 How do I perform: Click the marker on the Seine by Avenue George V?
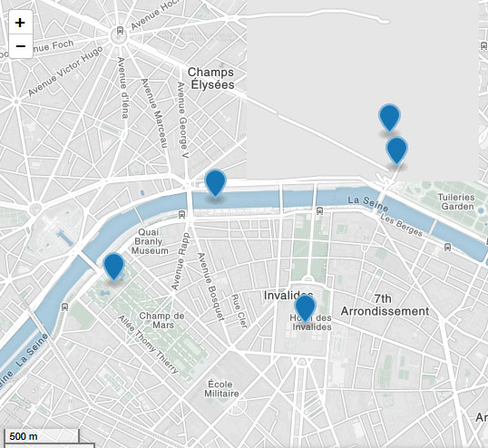(215, 183)
